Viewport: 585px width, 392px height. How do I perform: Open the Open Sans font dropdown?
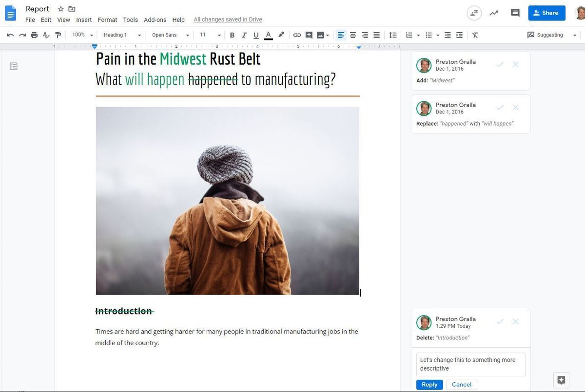pos(170,35)
